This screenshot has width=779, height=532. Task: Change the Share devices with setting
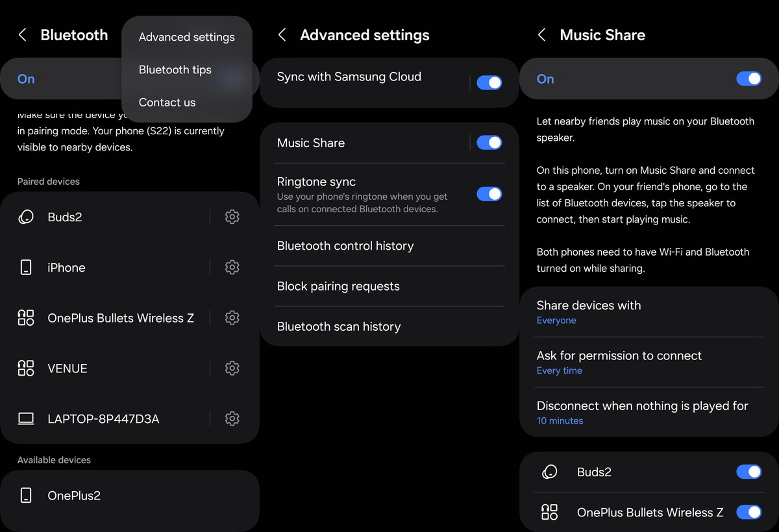pos(649,312)
